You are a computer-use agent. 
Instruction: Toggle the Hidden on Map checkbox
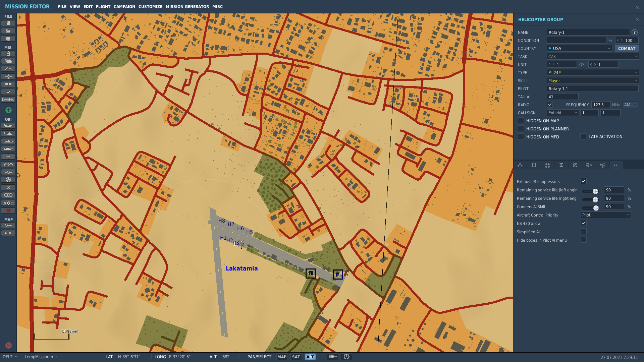521,120
